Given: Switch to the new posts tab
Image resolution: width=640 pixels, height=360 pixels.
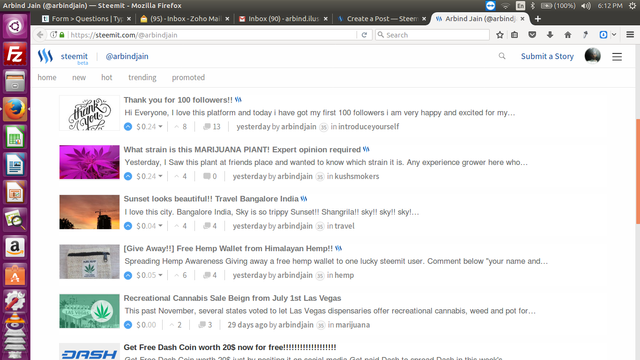Looking at the screenshot, I should pyautogui.click(x=79, y=77).
